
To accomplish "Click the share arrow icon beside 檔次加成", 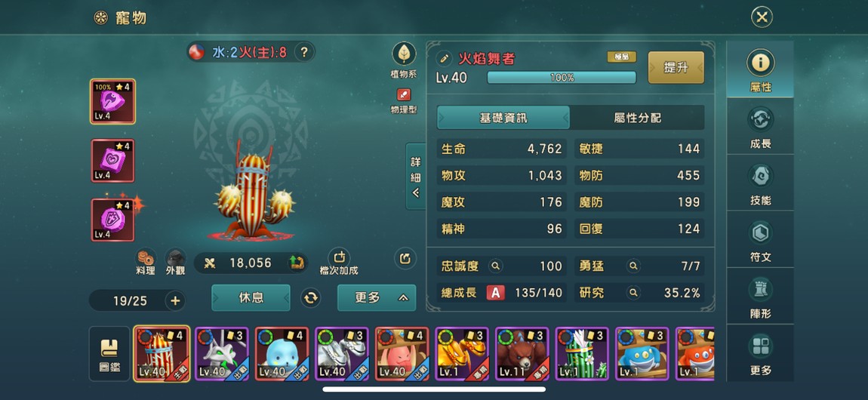I will pos(405,258).
